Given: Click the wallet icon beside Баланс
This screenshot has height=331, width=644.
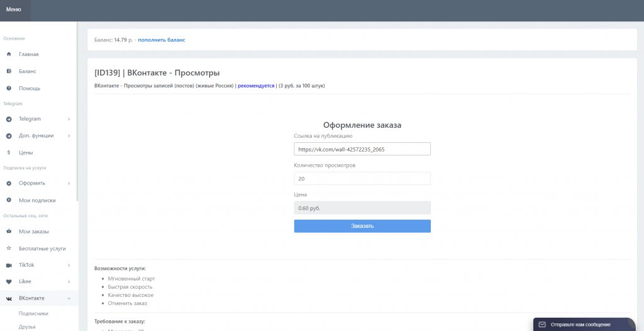Looking at the screenshot, I should point(9,71).
